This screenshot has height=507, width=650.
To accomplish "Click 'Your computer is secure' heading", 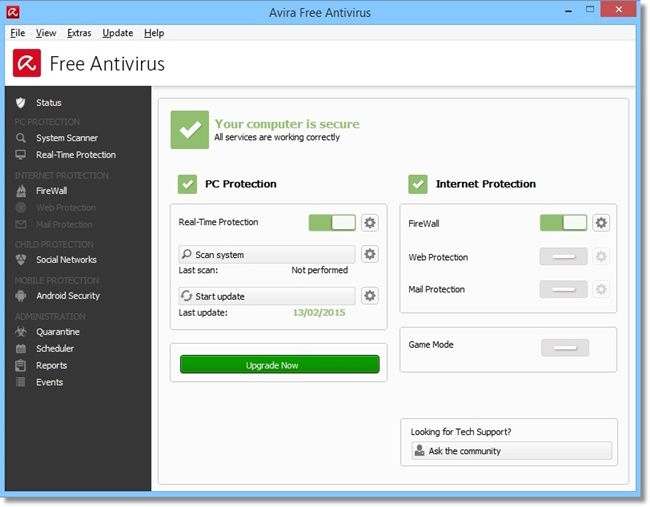I will pyautogui.click(x=287, y=124).
